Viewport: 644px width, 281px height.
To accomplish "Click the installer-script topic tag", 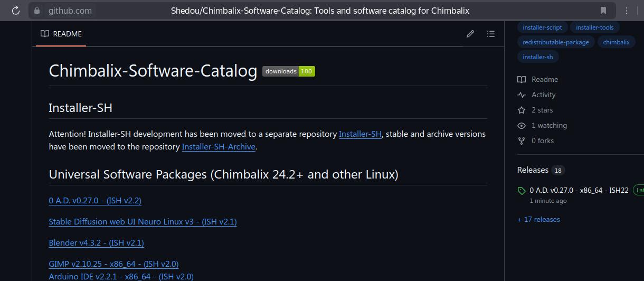I will click(542, 27).
